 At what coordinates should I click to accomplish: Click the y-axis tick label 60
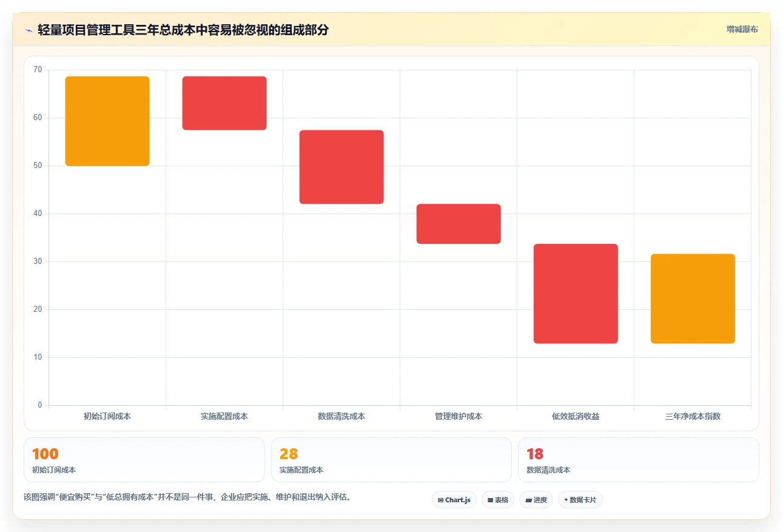point(38,118)
